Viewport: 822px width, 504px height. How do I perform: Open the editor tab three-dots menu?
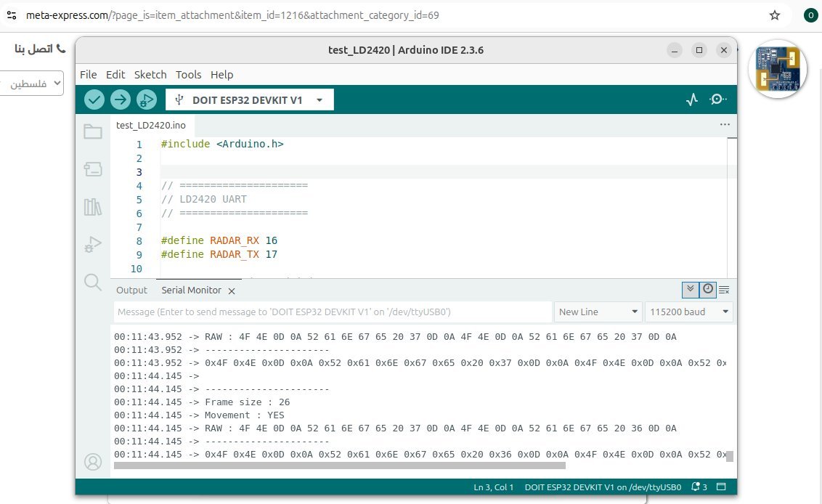coord(725,124)
